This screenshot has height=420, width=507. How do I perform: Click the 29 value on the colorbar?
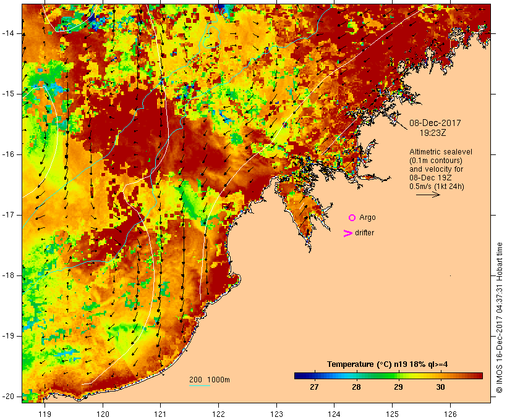pyautogui.click(x=398, y=387)
